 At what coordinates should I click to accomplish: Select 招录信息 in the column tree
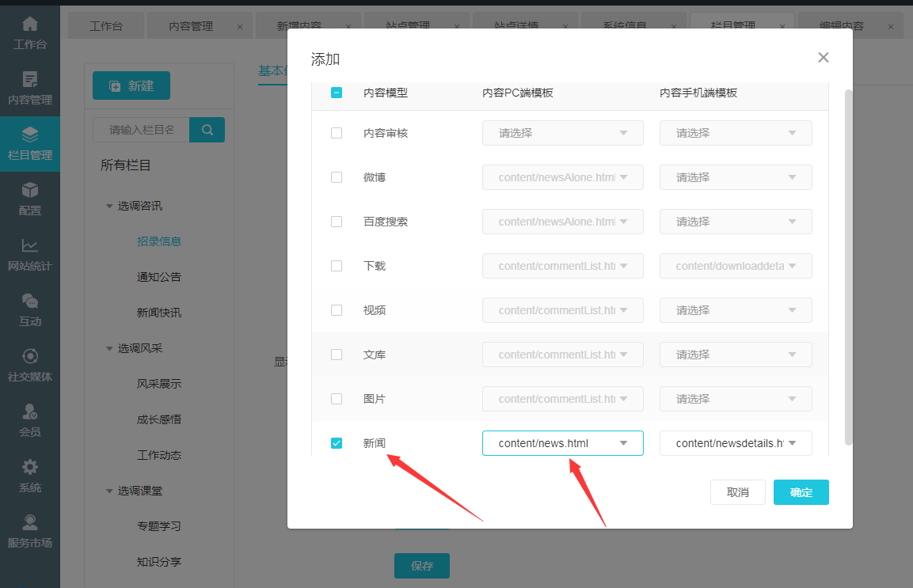click(159, 241)
